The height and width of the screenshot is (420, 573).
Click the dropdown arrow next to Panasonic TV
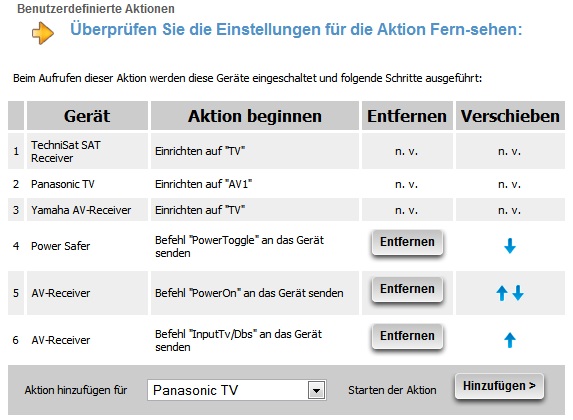tap(316, 390)
